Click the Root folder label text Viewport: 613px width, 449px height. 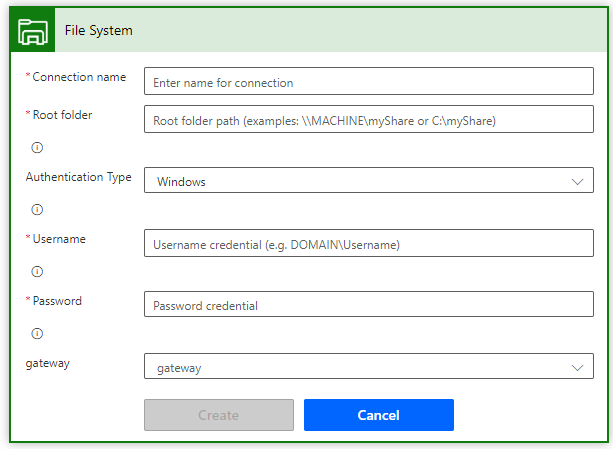[62, 115]
